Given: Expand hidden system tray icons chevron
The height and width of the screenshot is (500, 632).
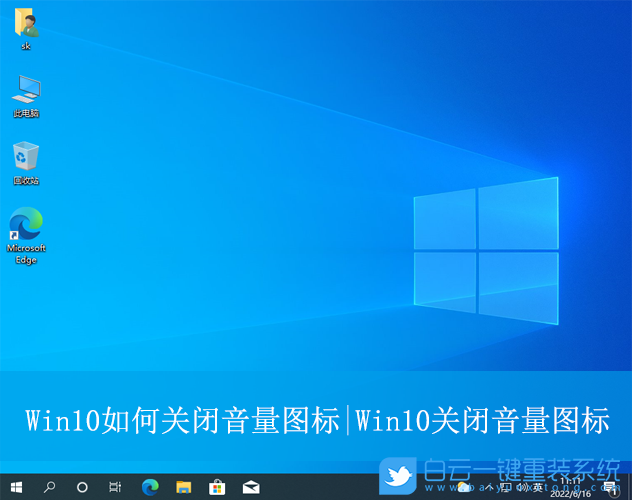Looking at the screenshot, I should (x=489, y=488).
